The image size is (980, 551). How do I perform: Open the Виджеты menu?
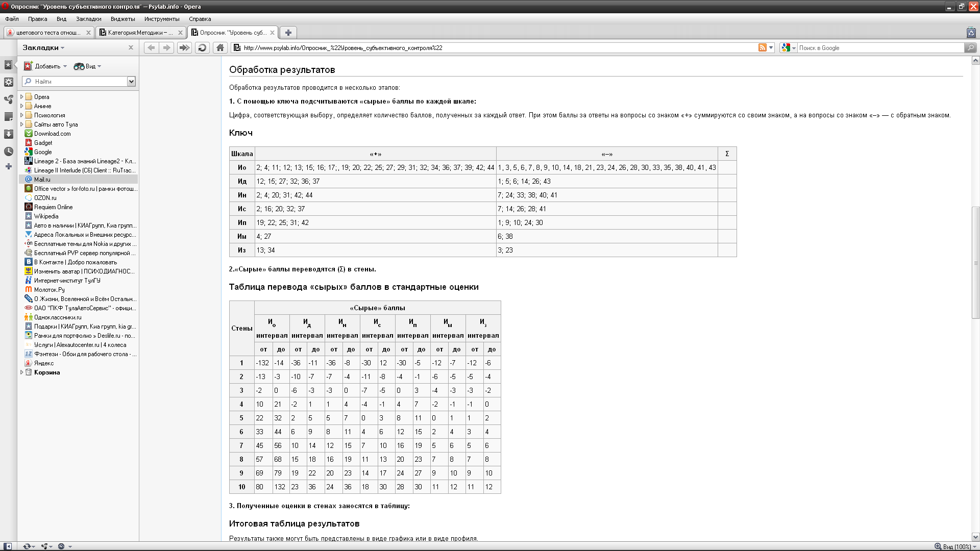pos(122,19)
